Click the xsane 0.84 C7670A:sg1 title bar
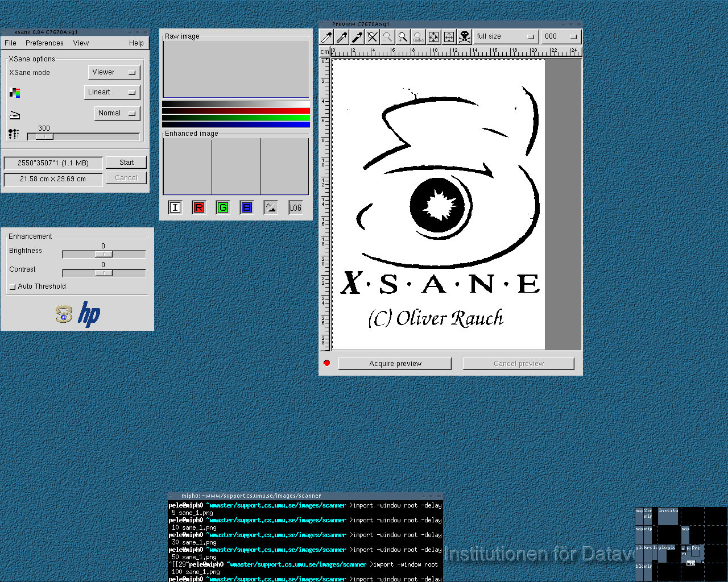 click(75, 32)
